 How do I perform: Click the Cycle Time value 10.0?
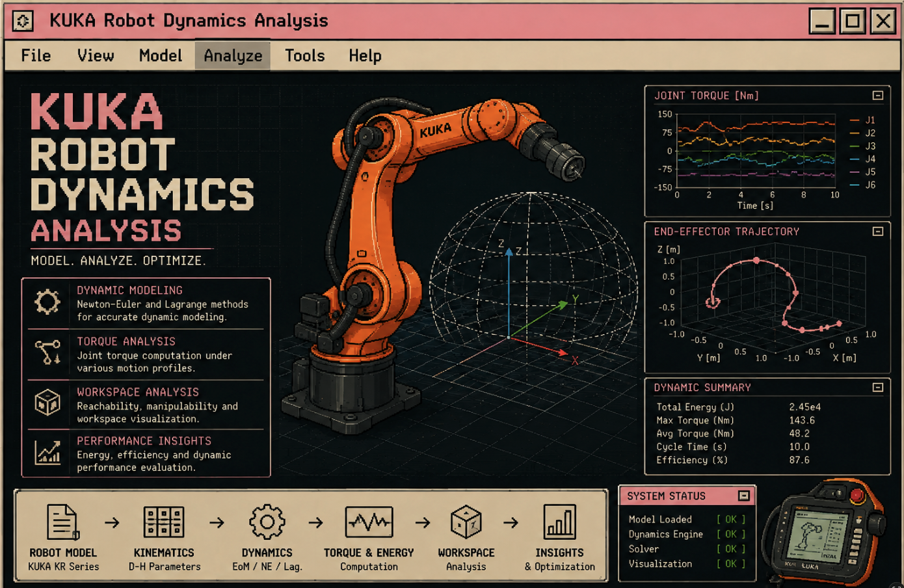[x=799, y=448]
